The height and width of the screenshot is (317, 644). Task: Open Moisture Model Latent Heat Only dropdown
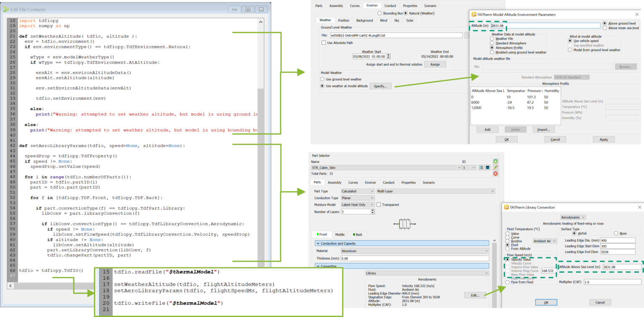[x=358, y=205]
